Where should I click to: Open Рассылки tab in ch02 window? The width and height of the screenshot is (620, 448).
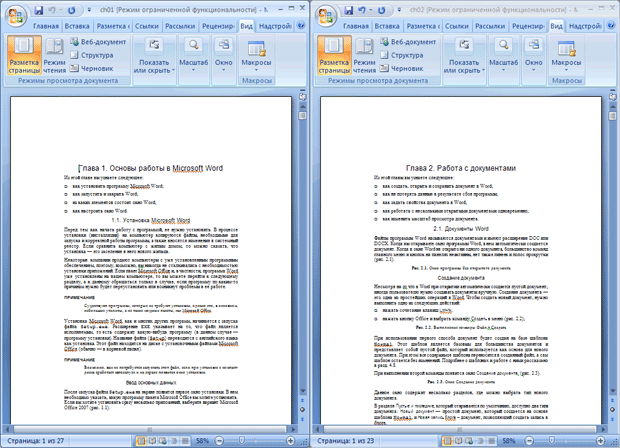pos(490,26)
